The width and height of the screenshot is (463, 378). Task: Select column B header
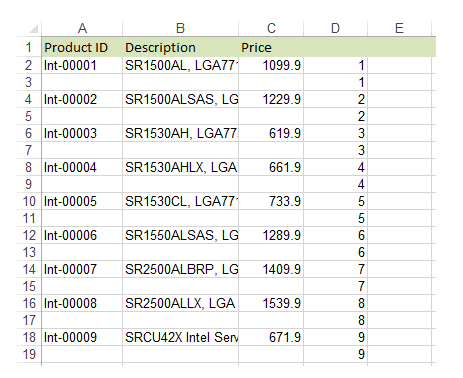[180, 28]
